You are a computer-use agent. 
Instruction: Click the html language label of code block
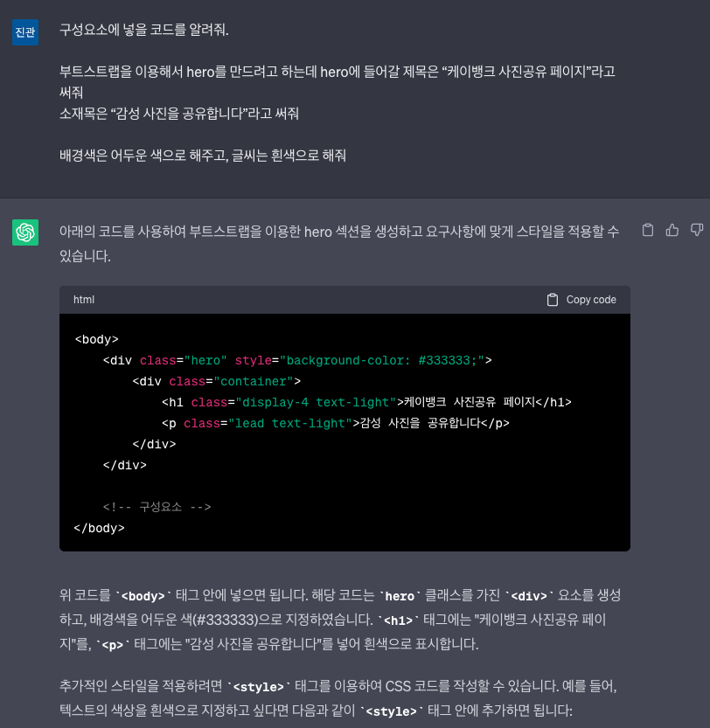pyautogui.click(x=84, y=300)
